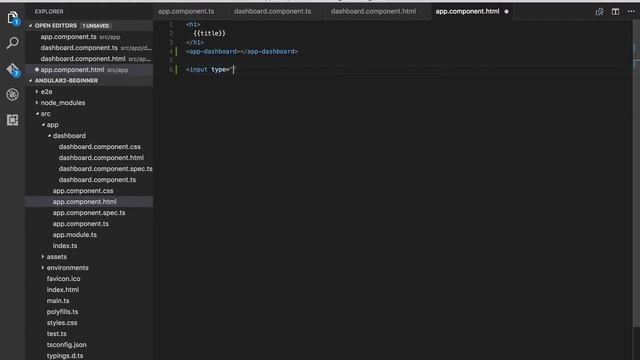Click the unsaved dot on app.component.html tab

tap(507, 11)
